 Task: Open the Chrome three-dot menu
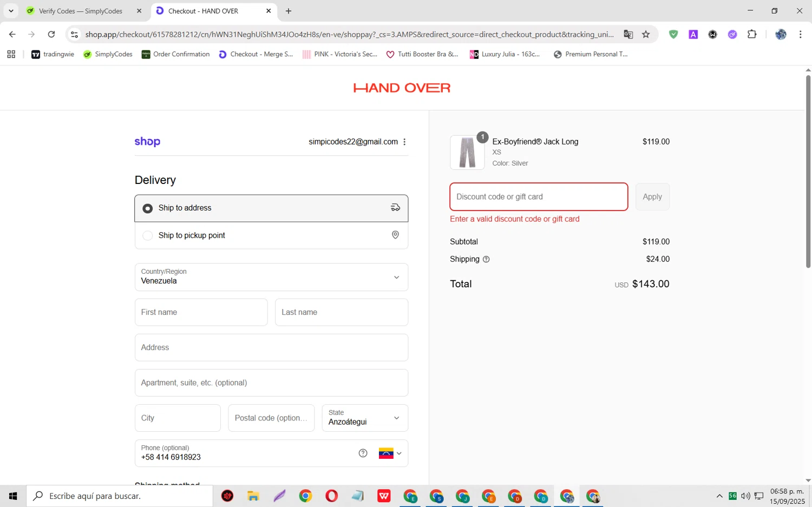coord(800,34)
